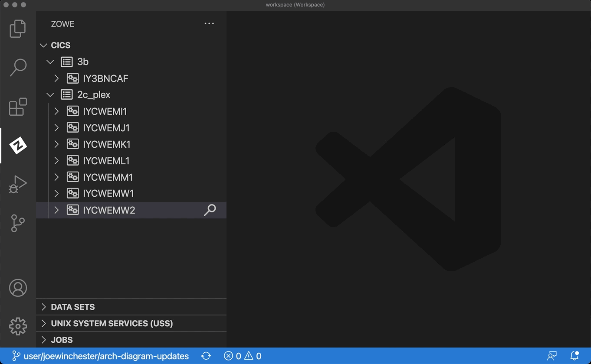Click the Synchronize Changes status bar icon
This screenshot has width=591, height=364.
pyautogui.click(x=206, y=356)
